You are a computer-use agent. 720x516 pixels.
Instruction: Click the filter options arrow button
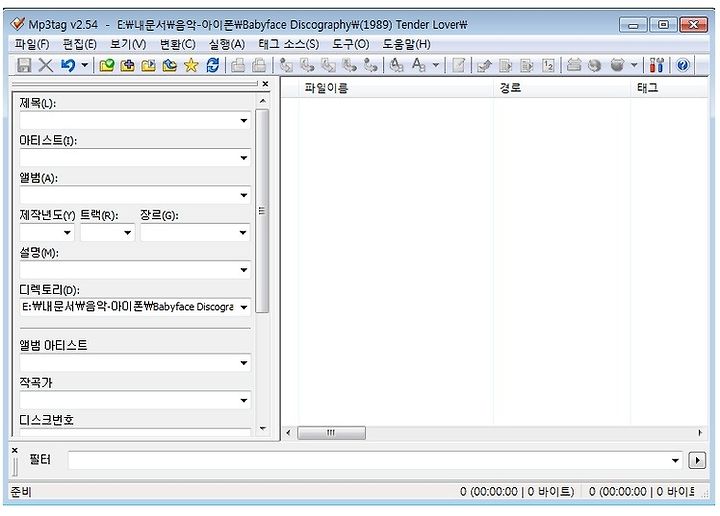click(697, 460)
